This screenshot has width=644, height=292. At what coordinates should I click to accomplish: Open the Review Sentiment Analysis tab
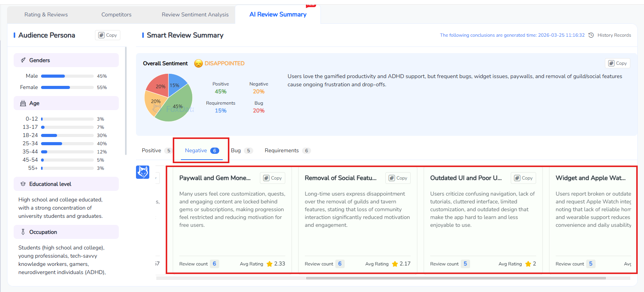[x=195, y=14]
